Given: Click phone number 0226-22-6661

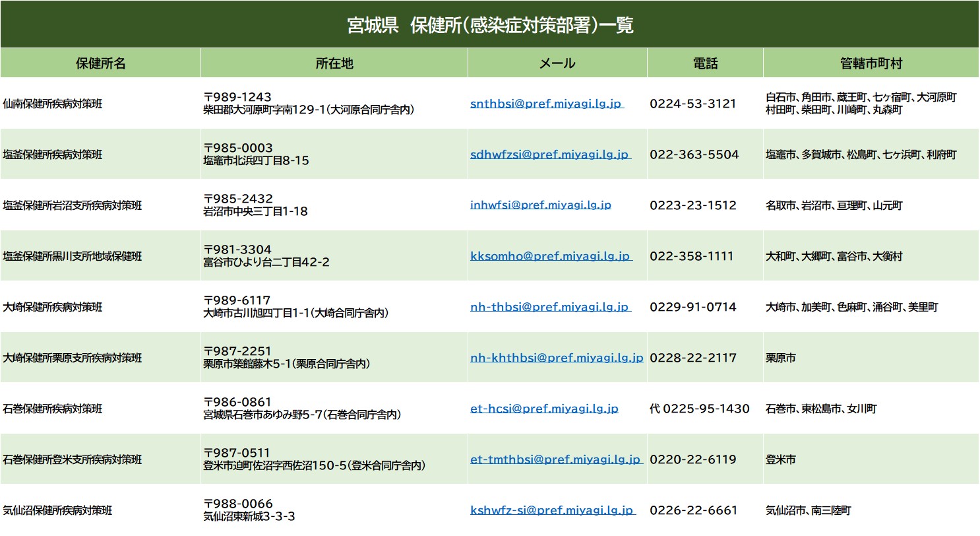Looking at the screenshot, I should [694, 510].
